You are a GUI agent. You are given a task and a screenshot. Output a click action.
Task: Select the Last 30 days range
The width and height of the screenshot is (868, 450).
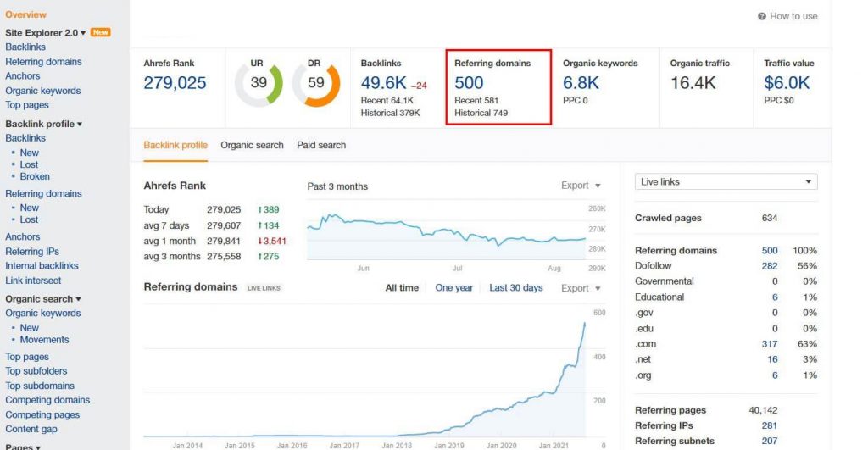(x=516, y=288)
